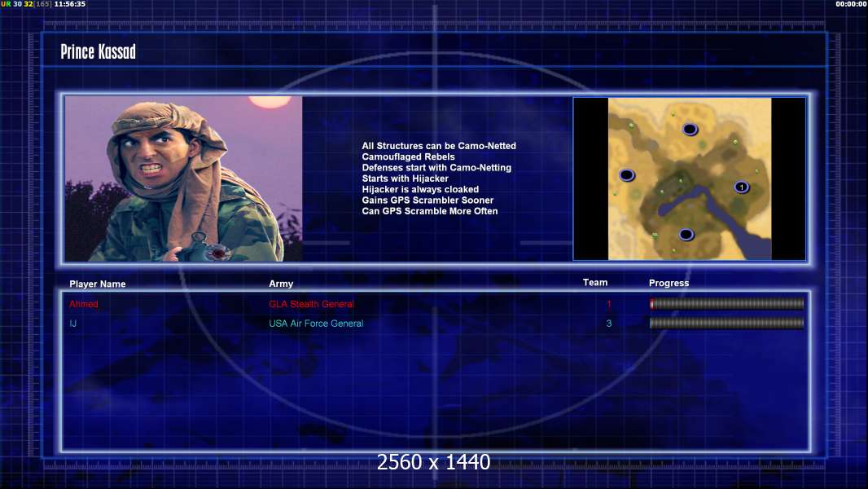Click the UR 30 32 frame counter overlay
Image resolution: width=868 pixels, height=489 pixels.
26,4
